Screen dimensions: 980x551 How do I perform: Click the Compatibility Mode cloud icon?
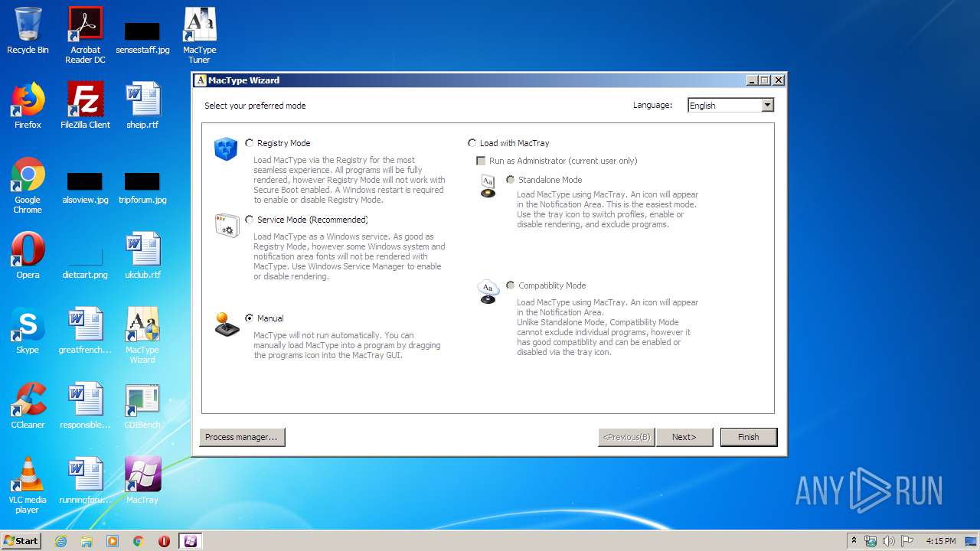(x=488, y=292)
